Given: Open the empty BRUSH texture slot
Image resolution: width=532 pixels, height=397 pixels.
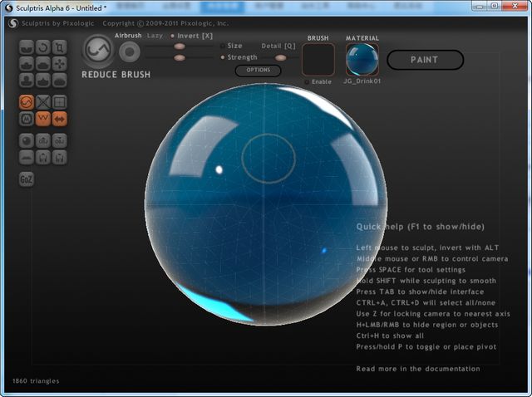Looking at the screenshot, I should click(x=318, y=60).
